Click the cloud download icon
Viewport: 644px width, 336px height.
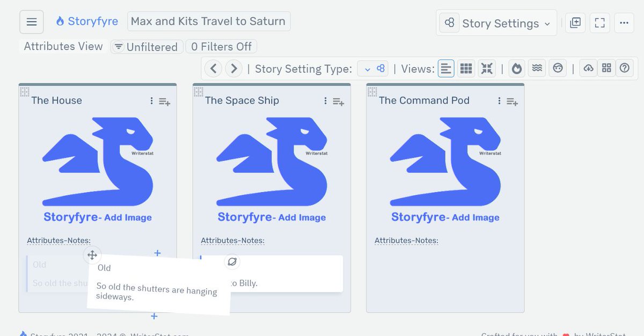[588, 69]
